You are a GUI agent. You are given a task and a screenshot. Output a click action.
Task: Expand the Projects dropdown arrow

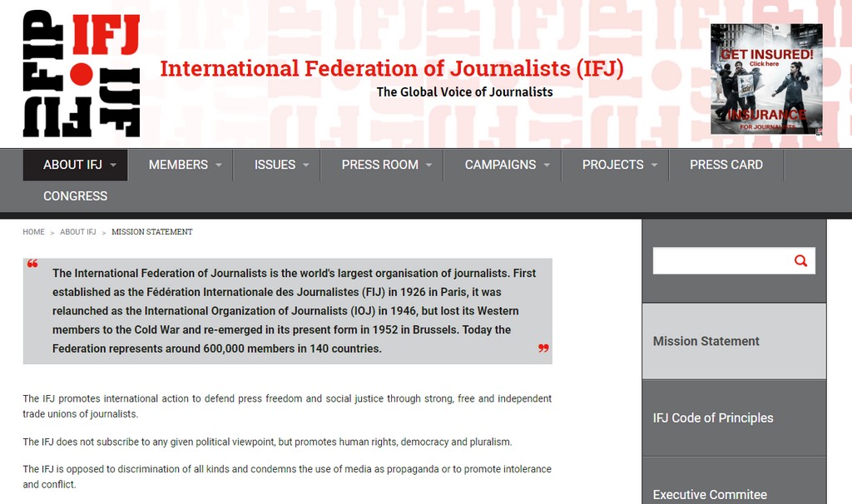click(654, 165)
